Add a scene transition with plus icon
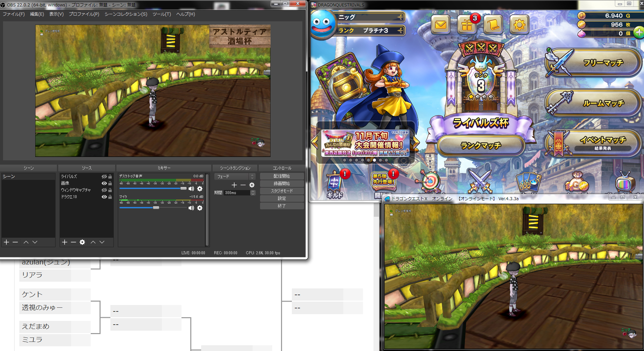 [x=234, y=185]
